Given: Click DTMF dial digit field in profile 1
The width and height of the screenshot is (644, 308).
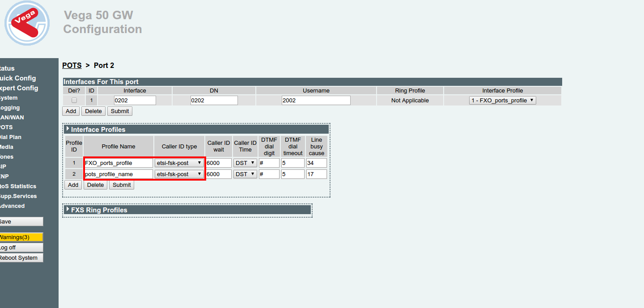Looking at the screenshot, I should coord(269,163).
